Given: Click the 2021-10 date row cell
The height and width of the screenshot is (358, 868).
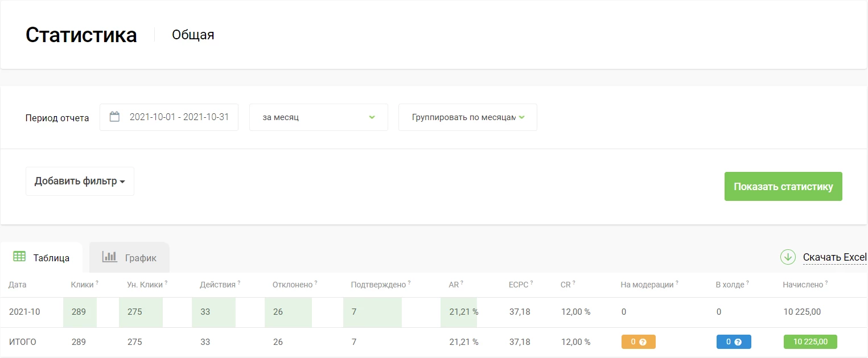Looking at the screenshot, I should click(x=24, y=312).
